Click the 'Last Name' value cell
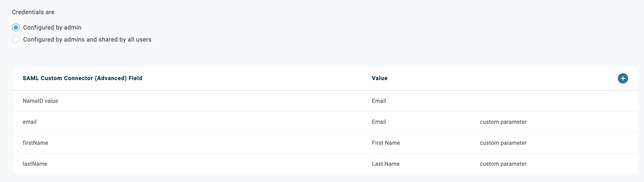644x182 pixels. click(x=385, y=164)
